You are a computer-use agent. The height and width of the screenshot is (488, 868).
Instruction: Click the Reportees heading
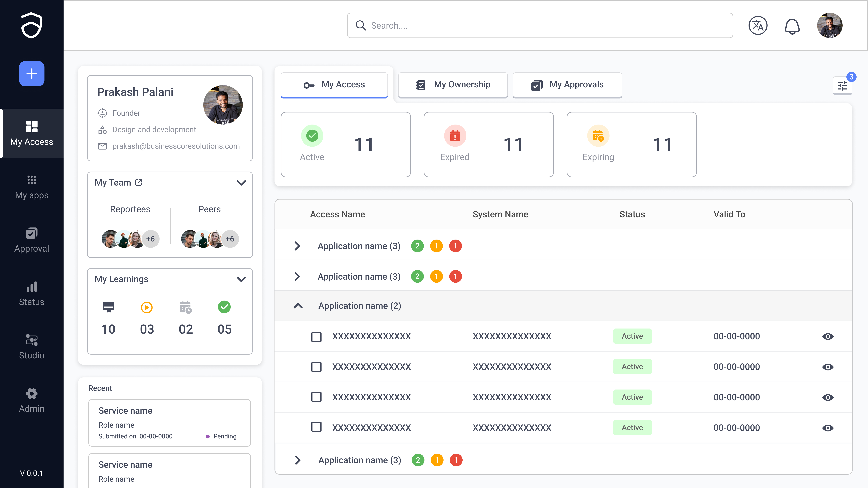[x=130, y=209]
